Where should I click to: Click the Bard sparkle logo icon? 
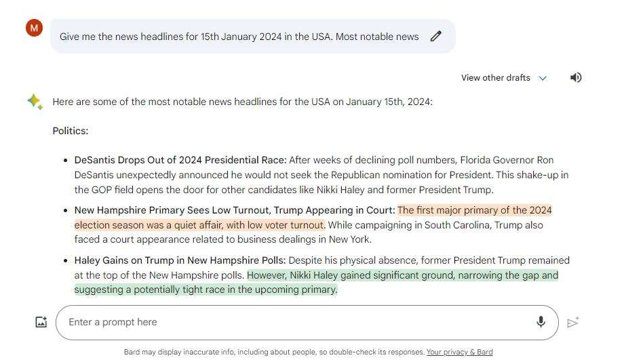pyautogui.click(x=35, y=102)
